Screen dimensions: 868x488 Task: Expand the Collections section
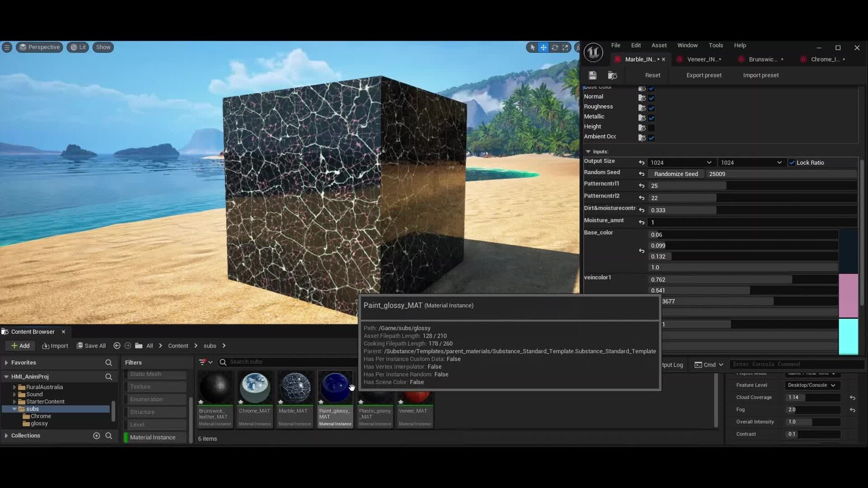[x=6, y=435]
